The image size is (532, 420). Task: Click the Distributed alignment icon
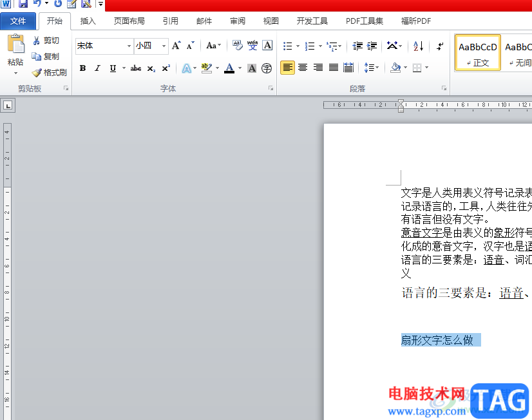tap(348, 68)
